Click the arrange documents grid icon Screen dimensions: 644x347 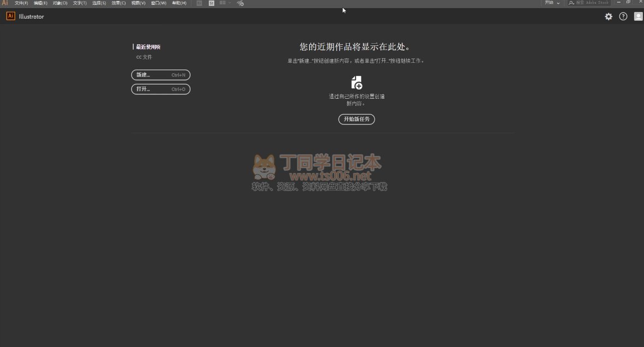point(222,3)
